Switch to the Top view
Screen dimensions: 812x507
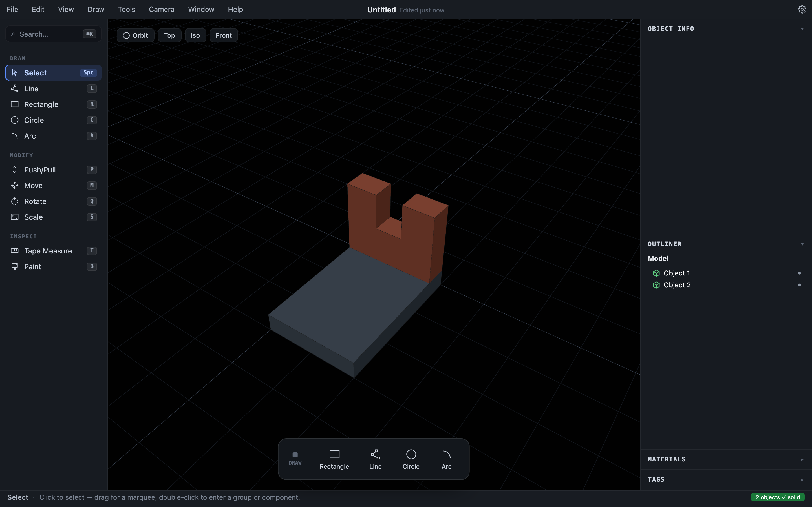pyautogui.click(x=169, y=35)
